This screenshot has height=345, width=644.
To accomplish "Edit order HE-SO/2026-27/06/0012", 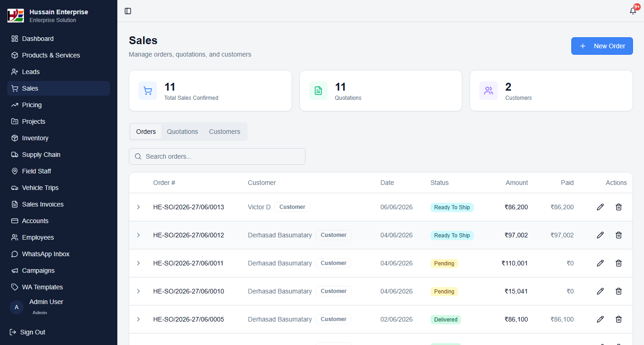I will tap(600, 235).
